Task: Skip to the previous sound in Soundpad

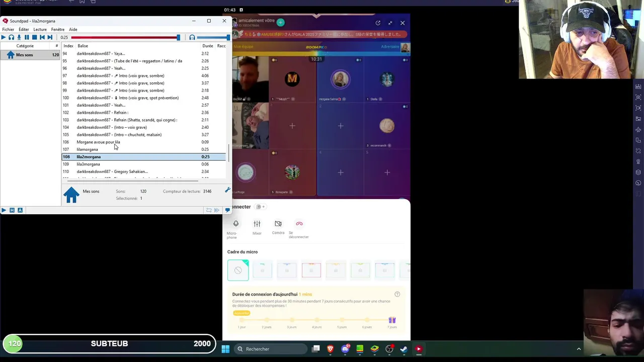Action: tap(42, 37)
